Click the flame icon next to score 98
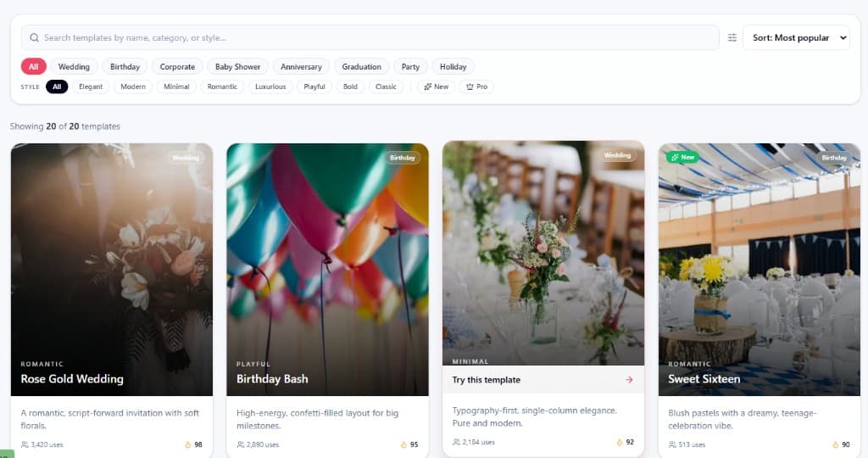The height and width of the screenshot is (458, 868). pos(187,444)
